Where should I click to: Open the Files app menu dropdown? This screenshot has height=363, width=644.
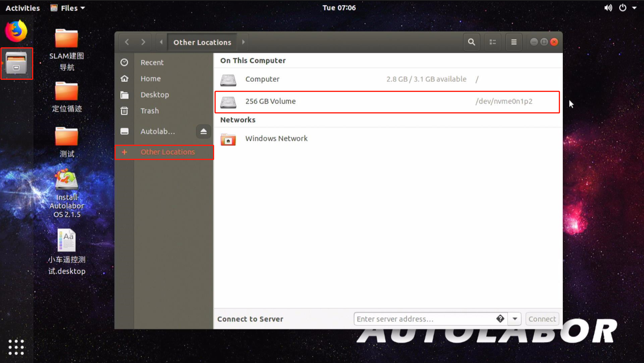[68, 8]
